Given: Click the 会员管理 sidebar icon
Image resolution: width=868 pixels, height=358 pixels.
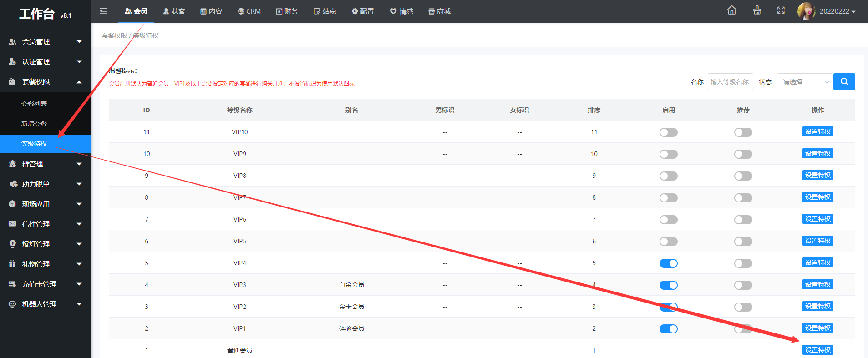Looking at the screenshot, I should [x=12, y=41].
